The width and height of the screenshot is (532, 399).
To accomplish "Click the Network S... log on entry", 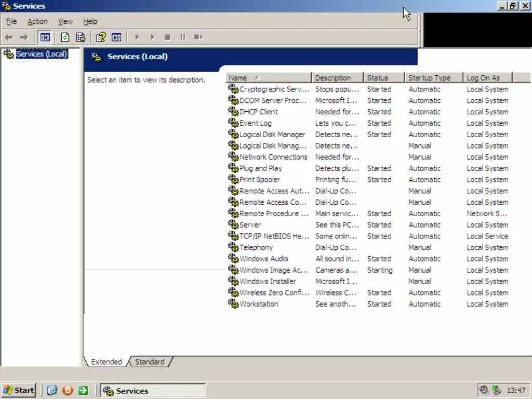I will 487,214.
